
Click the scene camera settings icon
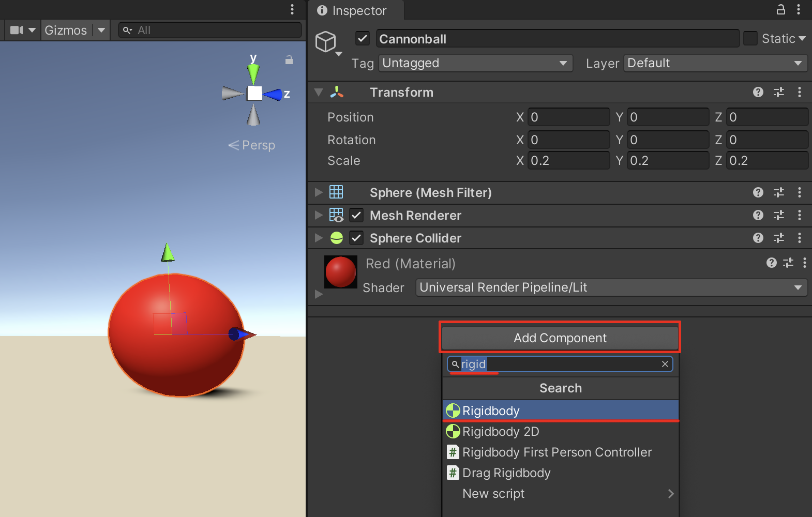[x=17, y=30]
